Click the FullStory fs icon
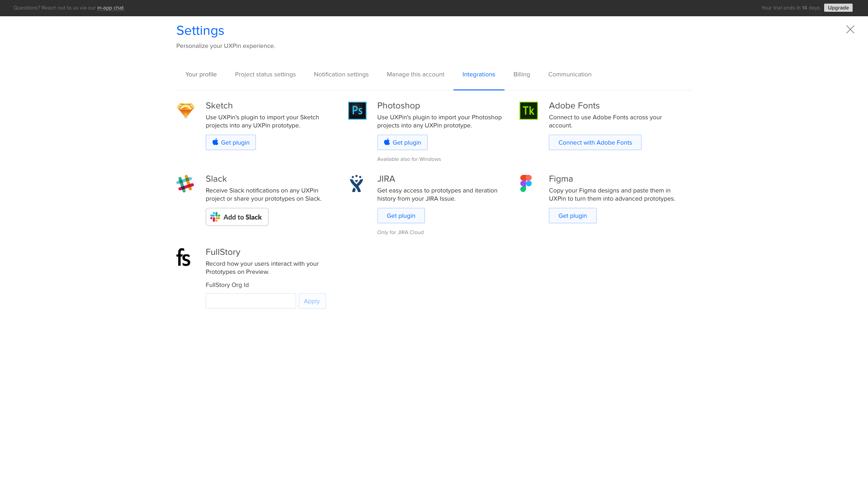The image size is (868, 488). [x=183, y=257]
